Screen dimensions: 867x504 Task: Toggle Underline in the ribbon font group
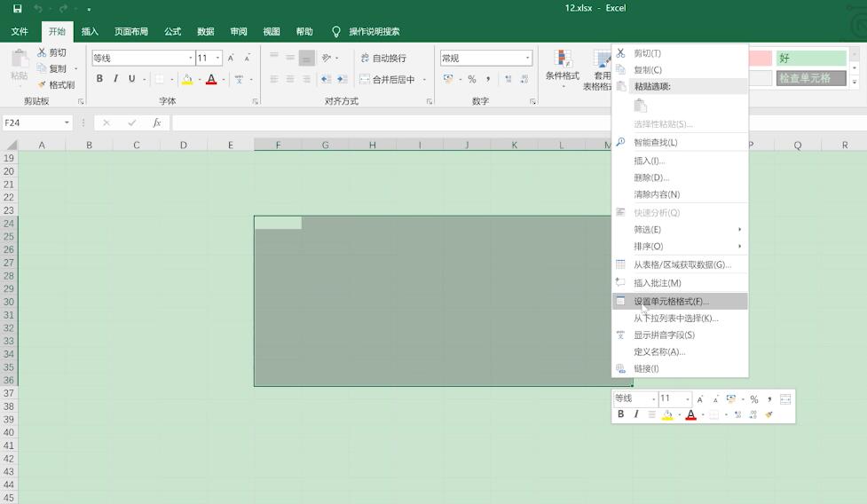pos(131,78)
